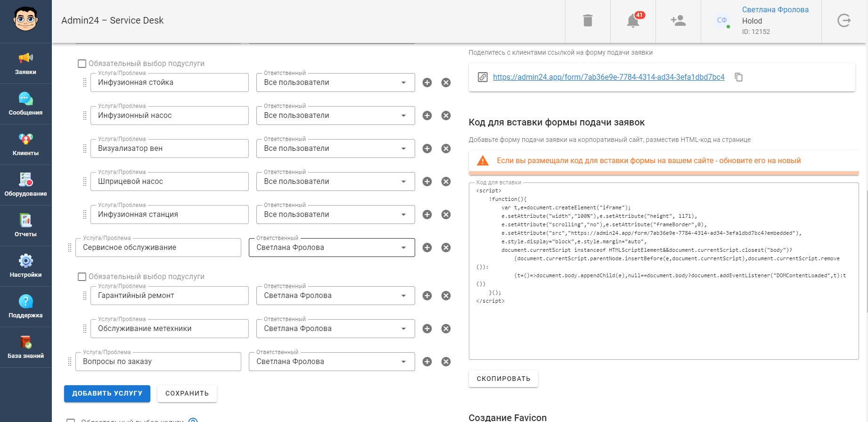Image resolution: width=868 pixels, height=422 pixels.
Task: Delete the Шприцевой насос row
Action: [446, 182]
